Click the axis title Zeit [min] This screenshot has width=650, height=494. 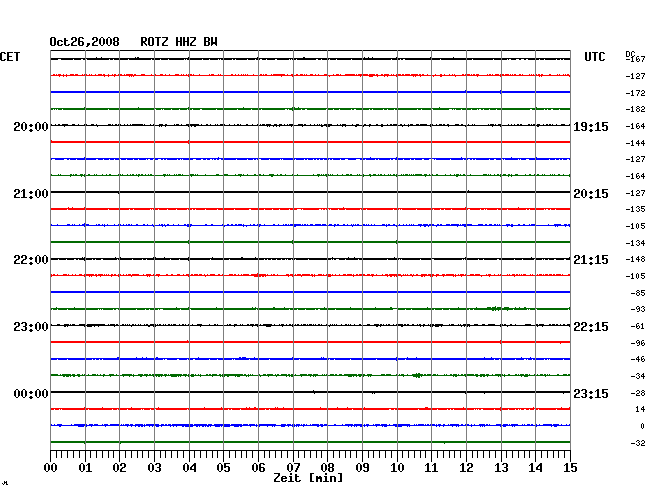(x=308, y=478)
